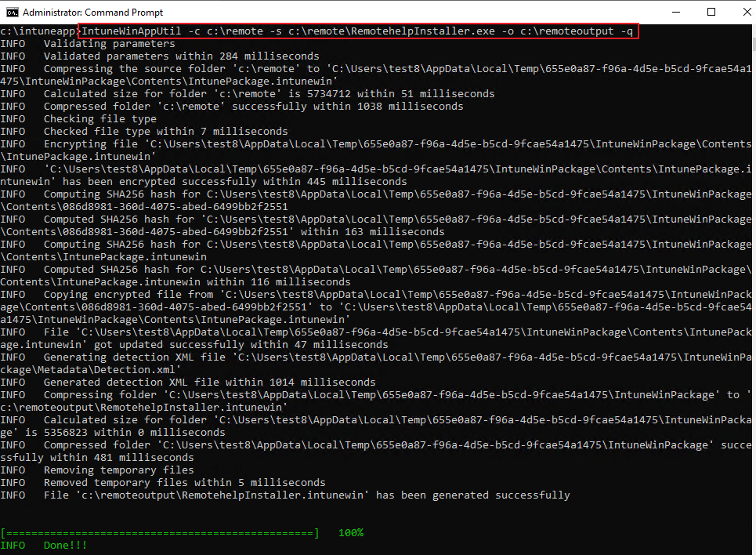
Task: Click 'has been encrypted successfully within 445 milliseconds'
Action: pyautogui.click(x=235, y=182)
